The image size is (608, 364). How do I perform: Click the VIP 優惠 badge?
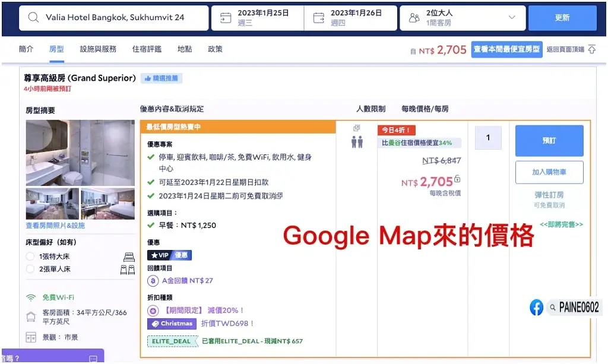coord(169,255)
